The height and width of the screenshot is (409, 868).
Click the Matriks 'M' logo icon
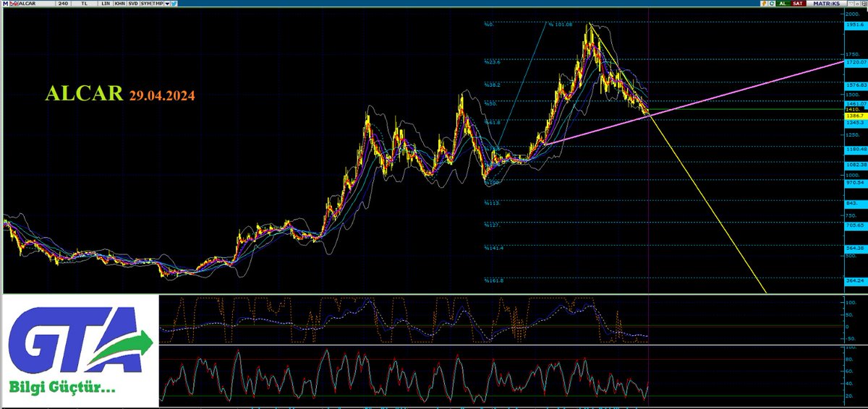(6, 4)
